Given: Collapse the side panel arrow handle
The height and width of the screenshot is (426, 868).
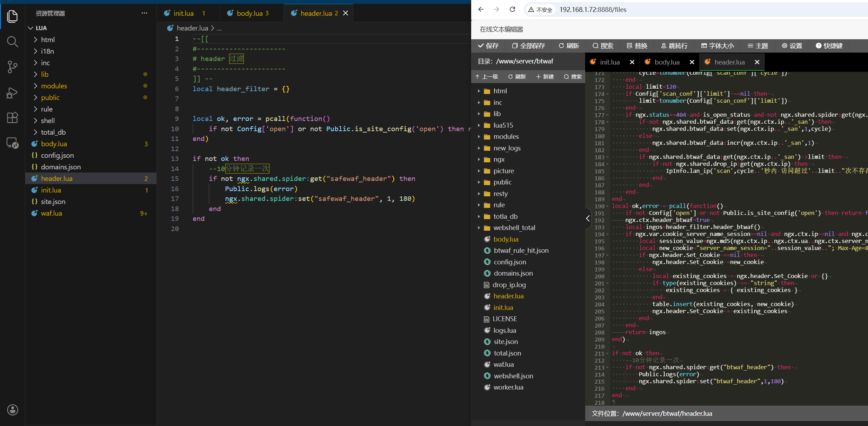Looking at the screenshot, I should coord(588,218).
